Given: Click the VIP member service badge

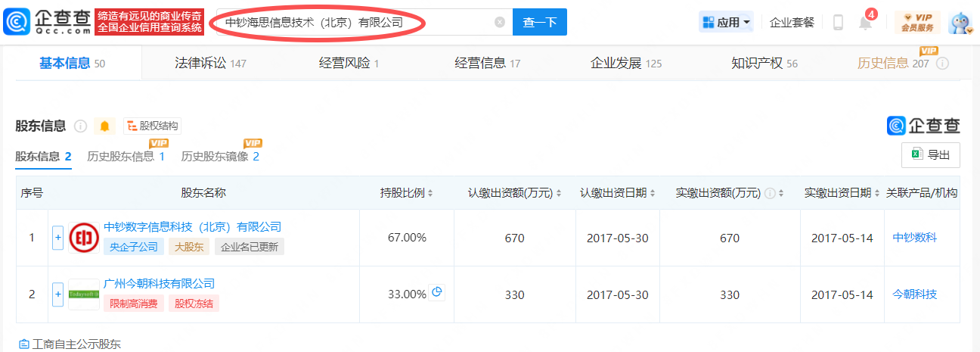Looking at the screenshot, I should (916, 23).
